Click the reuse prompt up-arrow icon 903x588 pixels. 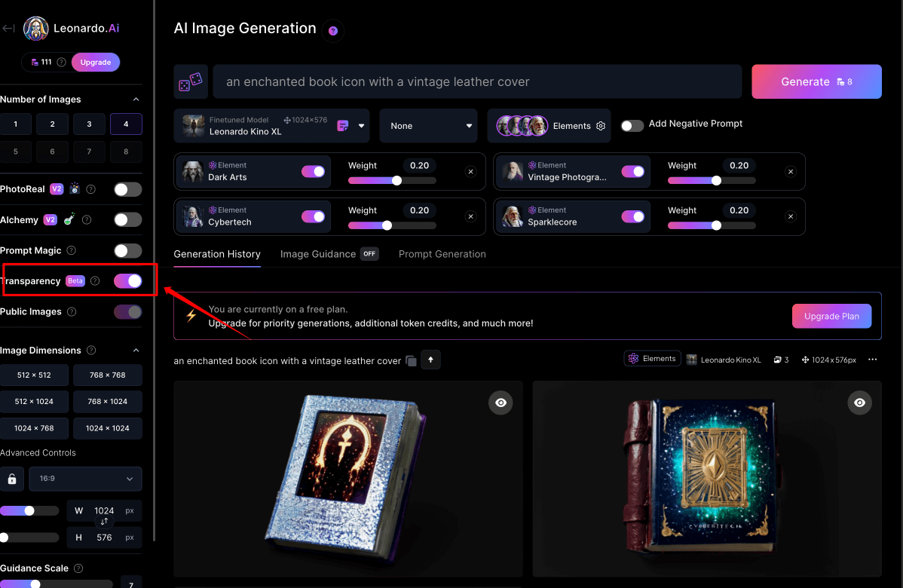(x=430, y=360)
